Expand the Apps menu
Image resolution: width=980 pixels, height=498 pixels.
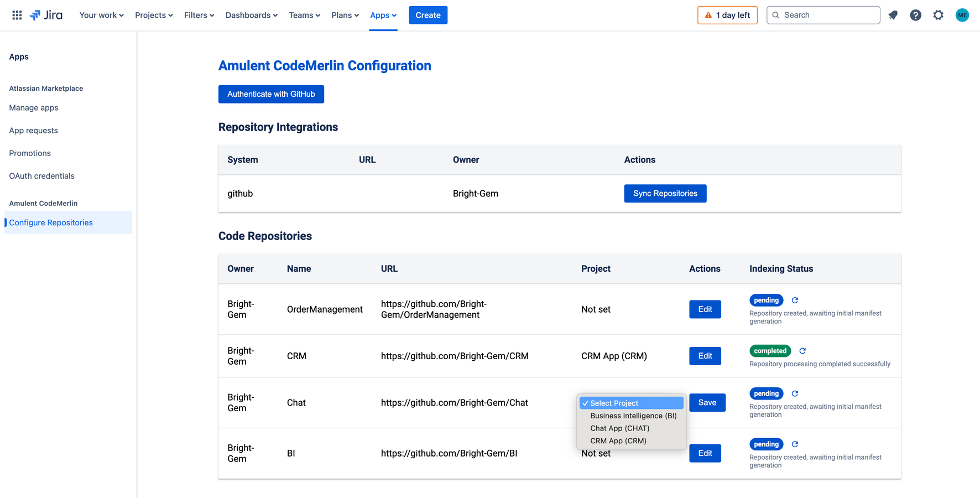[383, 15]
